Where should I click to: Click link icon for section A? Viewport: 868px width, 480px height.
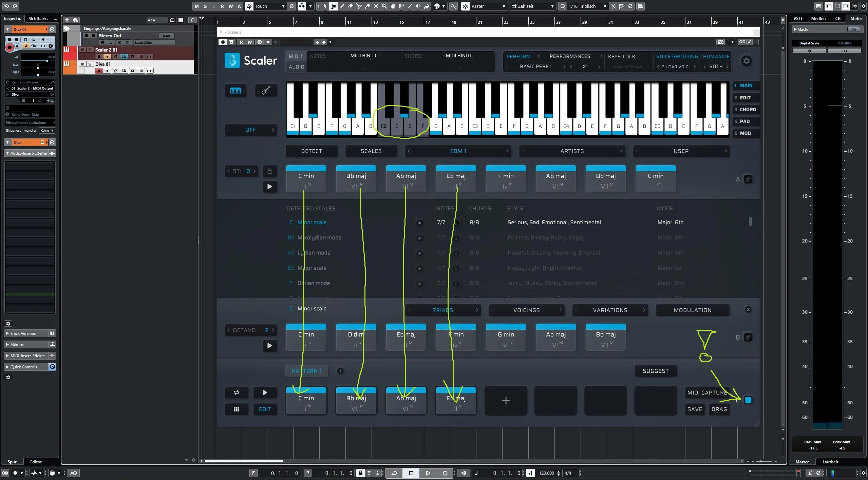[x=748, y=179]
